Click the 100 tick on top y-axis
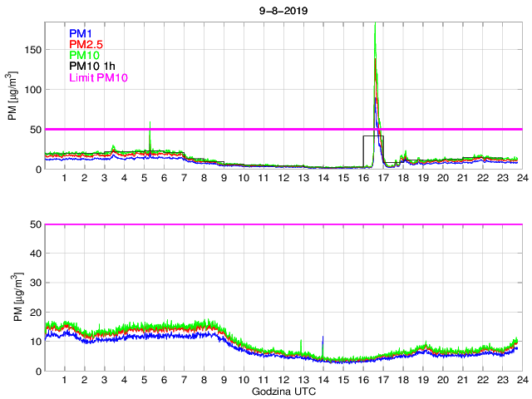This screenshot has height=399, width=532. pos(32,90)
